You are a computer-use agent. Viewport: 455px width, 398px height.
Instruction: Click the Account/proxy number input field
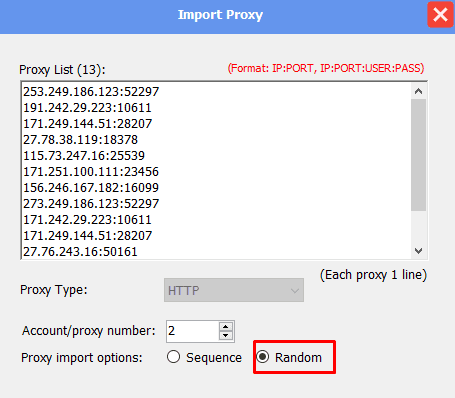(x=193, y=331)
